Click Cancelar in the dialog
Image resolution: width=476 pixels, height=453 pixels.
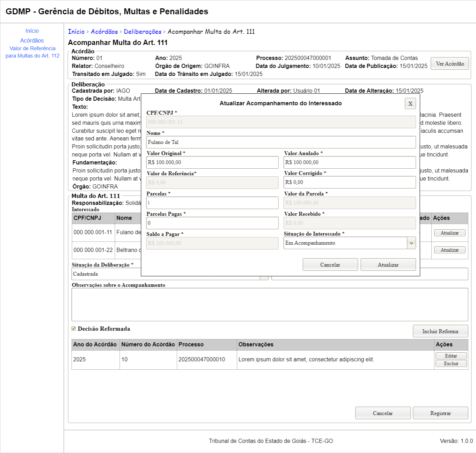(x=330, y=264)
